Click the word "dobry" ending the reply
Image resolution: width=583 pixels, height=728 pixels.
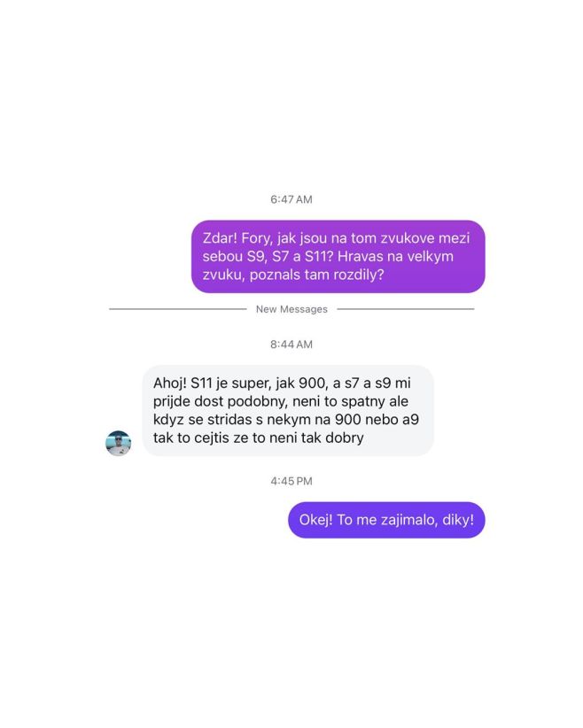point(345,438)
